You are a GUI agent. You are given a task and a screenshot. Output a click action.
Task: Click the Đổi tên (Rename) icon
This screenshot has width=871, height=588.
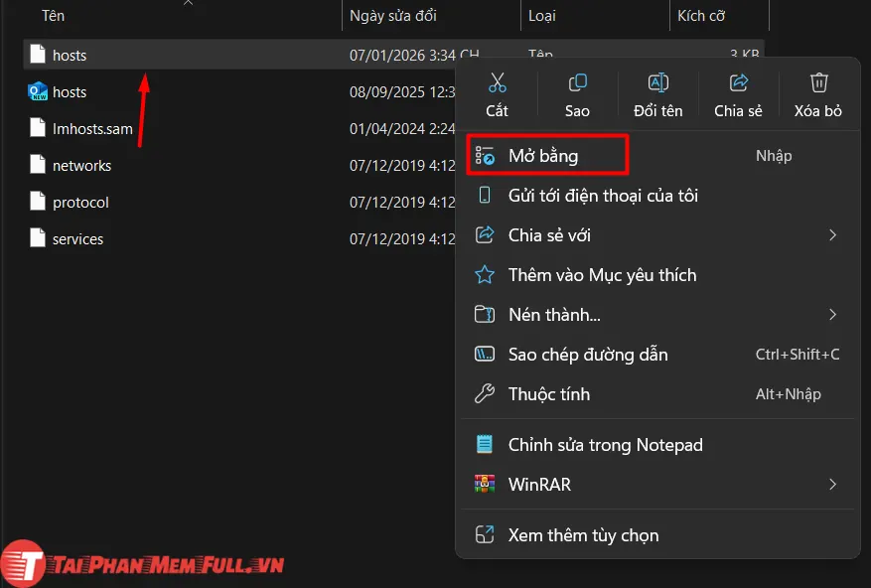(x=657, y=83)
